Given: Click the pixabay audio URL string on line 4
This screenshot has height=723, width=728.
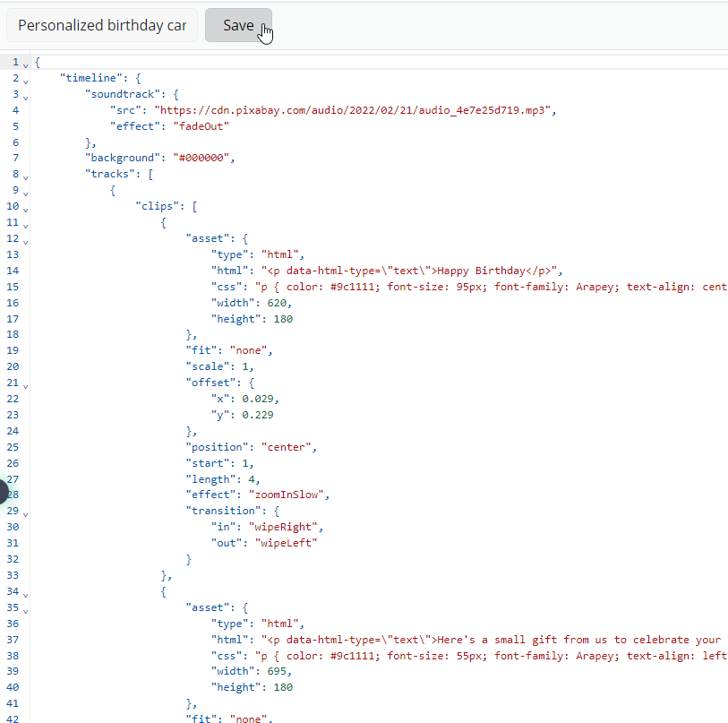Looking at the screenshot, I should click(x=353, y=110).
